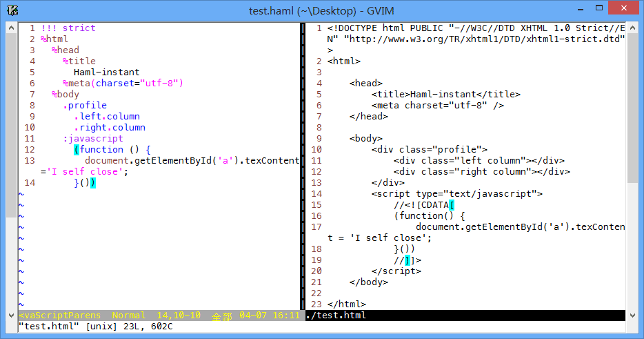Click '</script>' on right line 20
The image size is (644, 339).
[x=396, y=271]
